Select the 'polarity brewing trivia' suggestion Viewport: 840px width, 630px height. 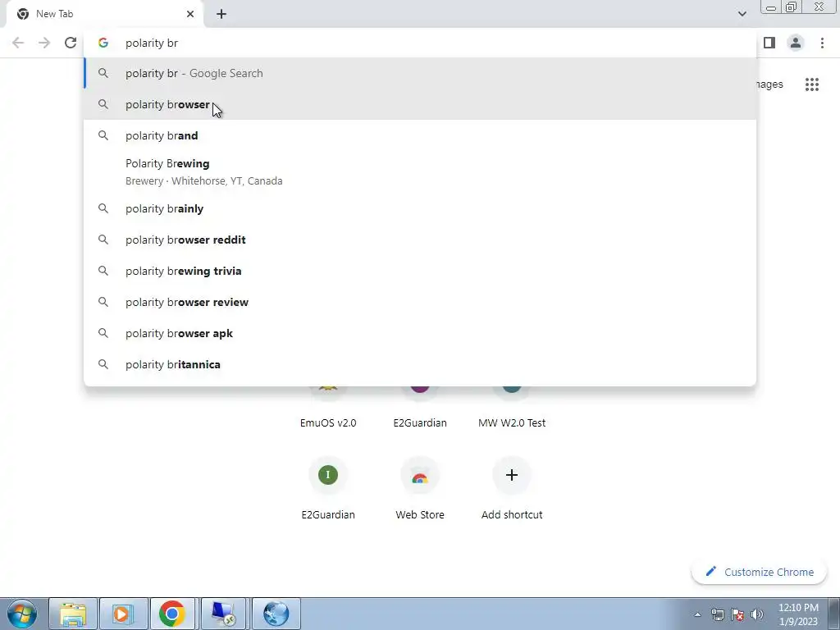tap(420, 271)
